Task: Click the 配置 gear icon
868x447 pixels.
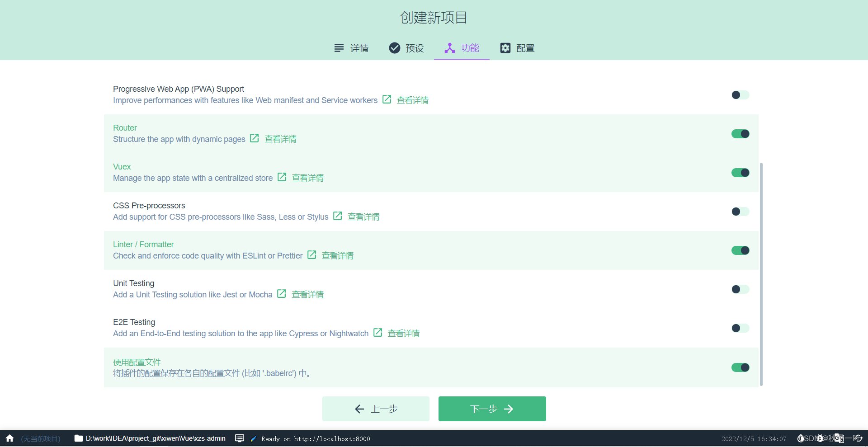Action: pyautogui.click(x=505, y=48)
